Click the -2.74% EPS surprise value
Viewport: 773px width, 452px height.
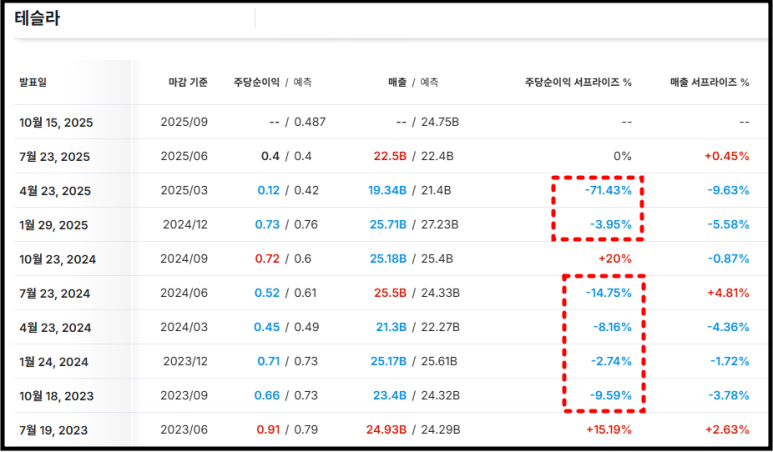611,361
